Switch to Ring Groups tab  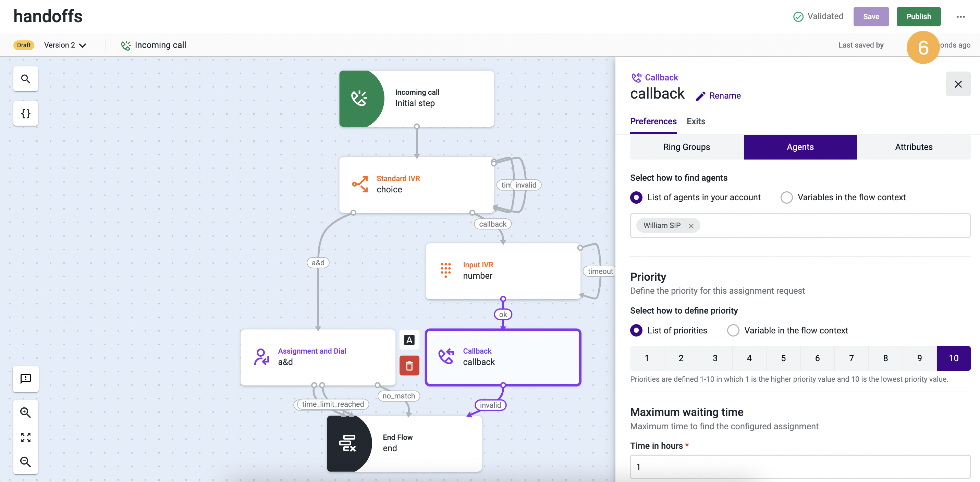coord(686,147)
